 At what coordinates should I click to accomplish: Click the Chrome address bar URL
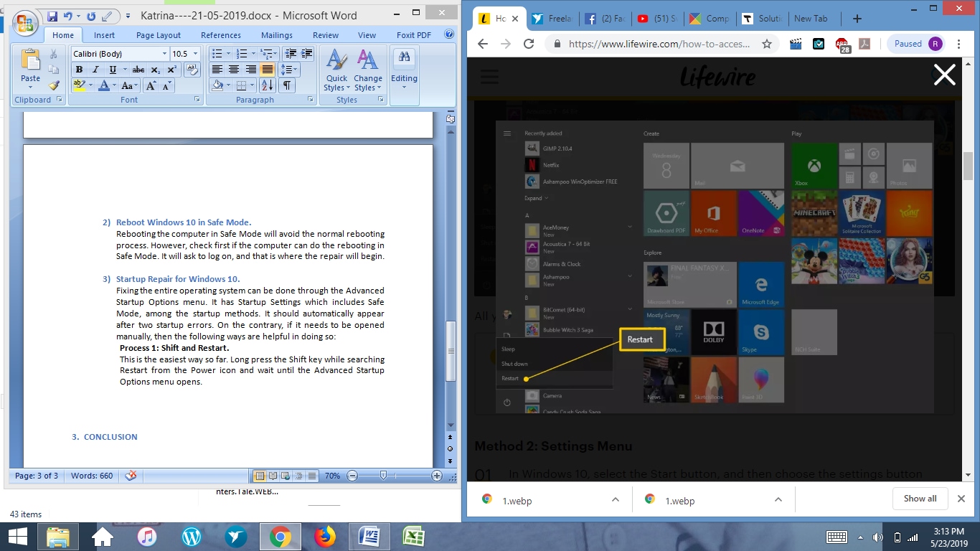pyautogui.click(x=659, y=44)
